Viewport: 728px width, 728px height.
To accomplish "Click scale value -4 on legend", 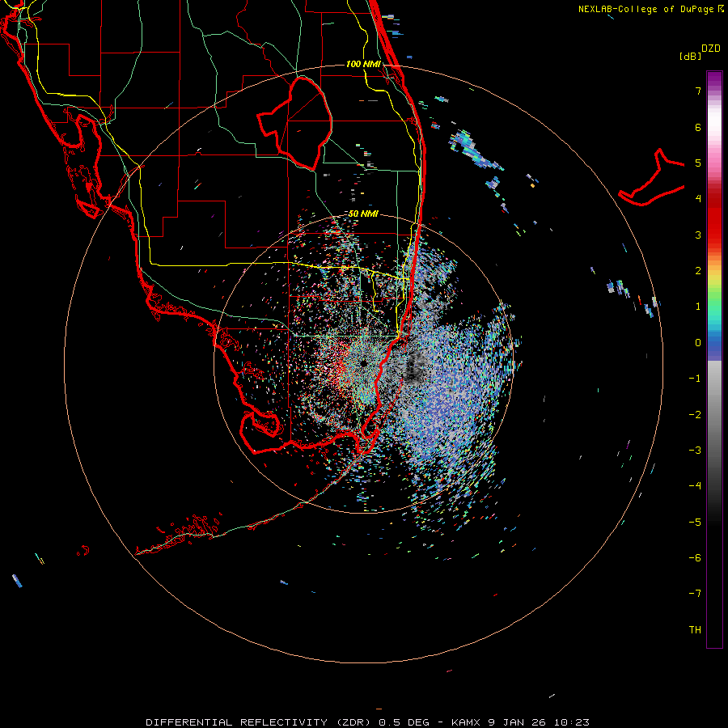I will click(x=695, y=485).
